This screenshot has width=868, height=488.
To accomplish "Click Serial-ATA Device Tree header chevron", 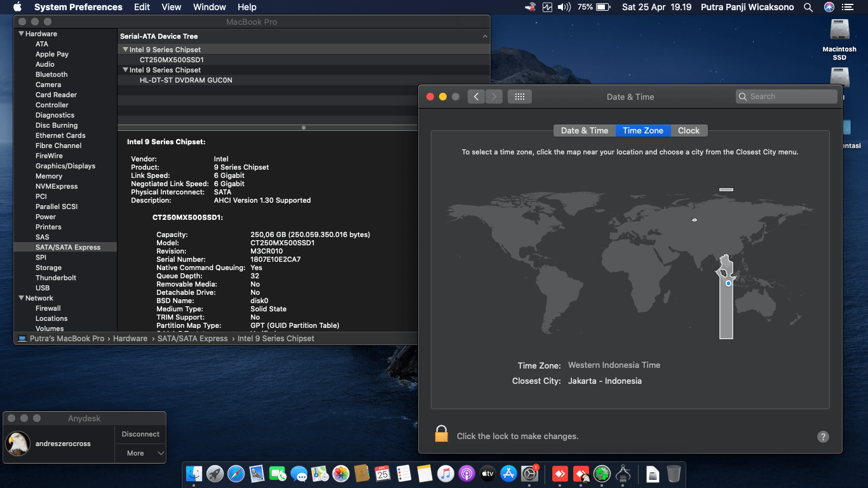I will click(x=485, y=37).
